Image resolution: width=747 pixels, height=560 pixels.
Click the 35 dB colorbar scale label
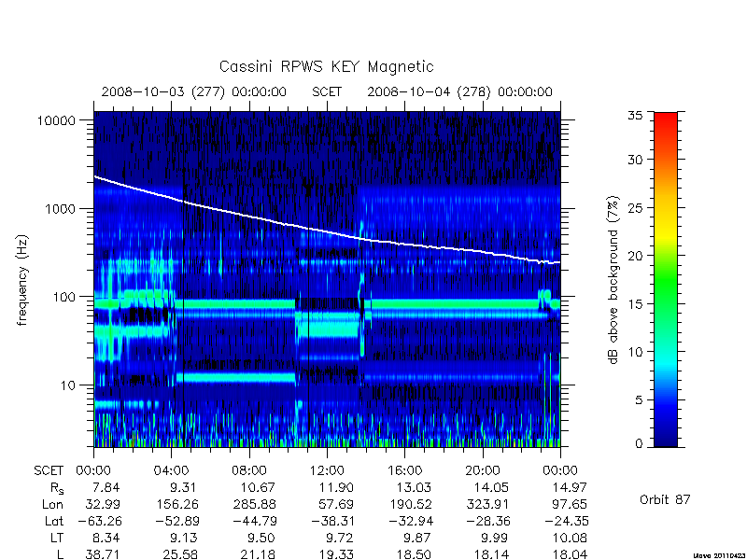coord(635,116)
